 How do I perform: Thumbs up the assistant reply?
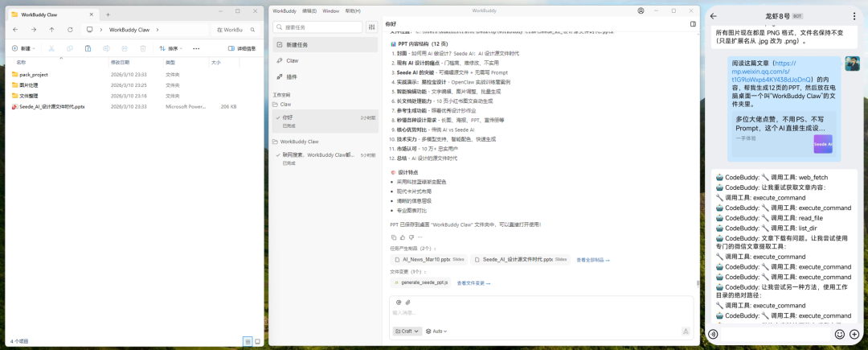[403, 237]
